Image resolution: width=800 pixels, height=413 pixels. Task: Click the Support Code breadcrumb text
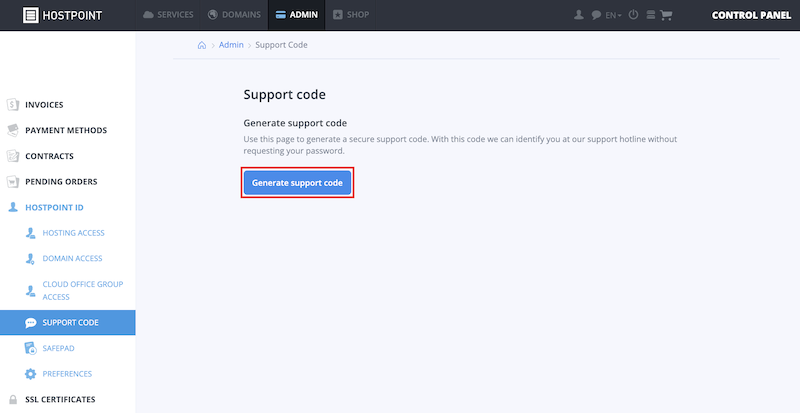pyautogui.click(x=281, y=45)
